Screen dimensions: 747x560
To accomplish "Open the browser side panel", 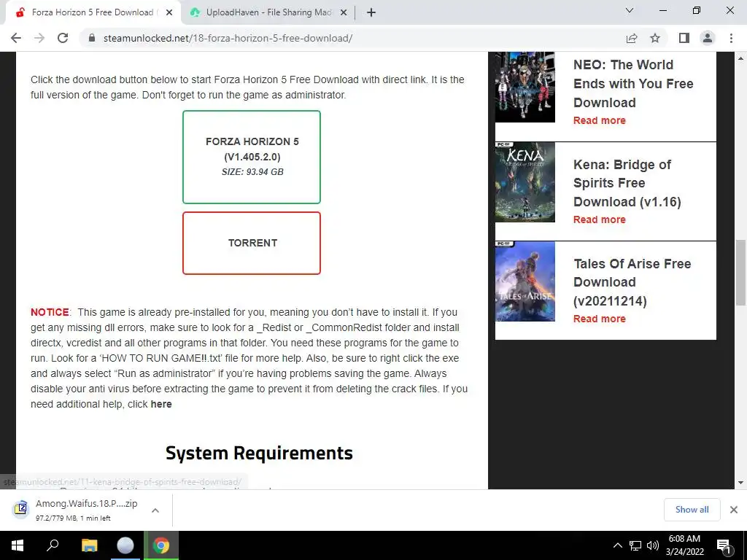I will [x=684, y=38].
